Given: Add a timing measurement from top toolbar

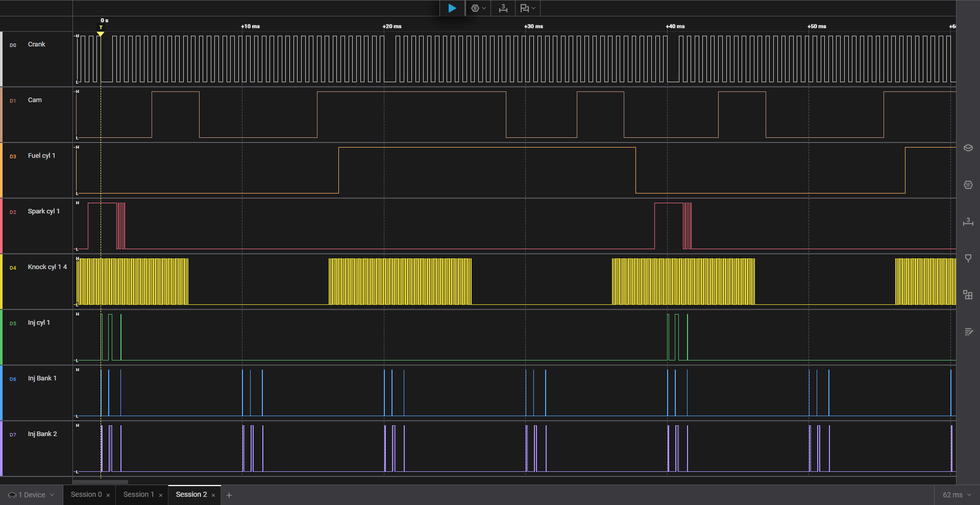Looking at the screenshot, I should pyautogui.click(x=503, y=8).
